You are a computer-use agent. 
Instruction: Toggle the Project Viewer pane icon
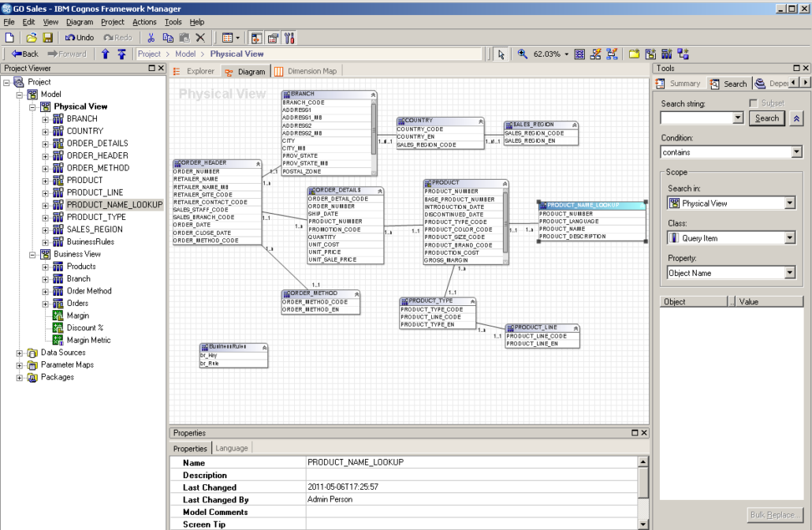(256, 38)
